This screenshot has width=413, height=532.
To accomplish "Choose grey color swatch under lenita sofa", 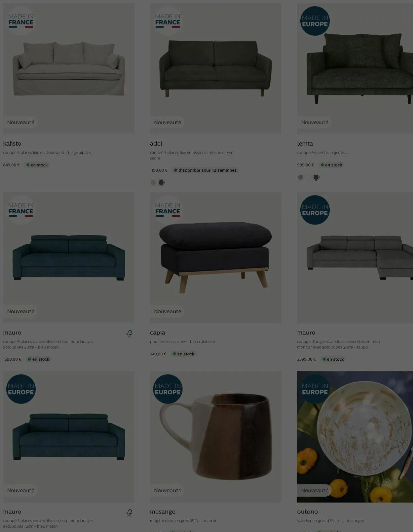I will point(300,177).
